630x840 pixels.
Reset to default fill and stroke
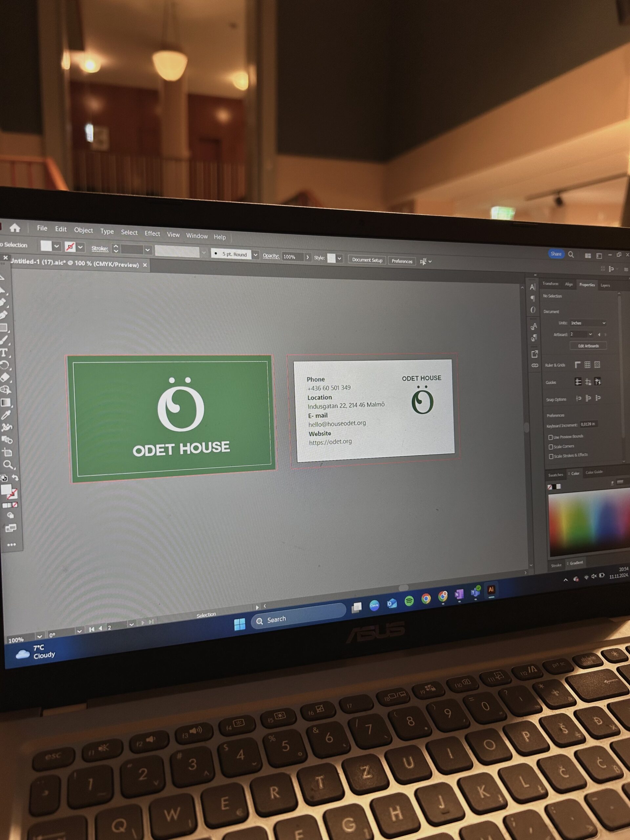[x=4, y=478]
